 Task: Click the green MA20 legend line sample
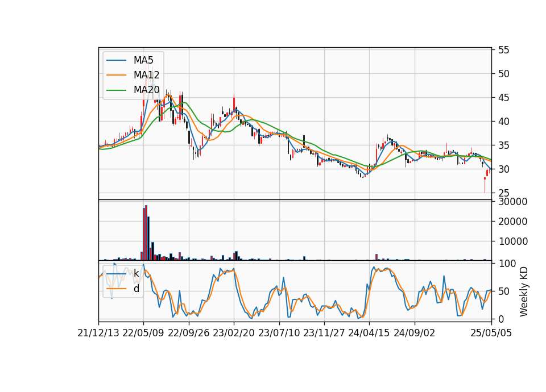[116, 90]
